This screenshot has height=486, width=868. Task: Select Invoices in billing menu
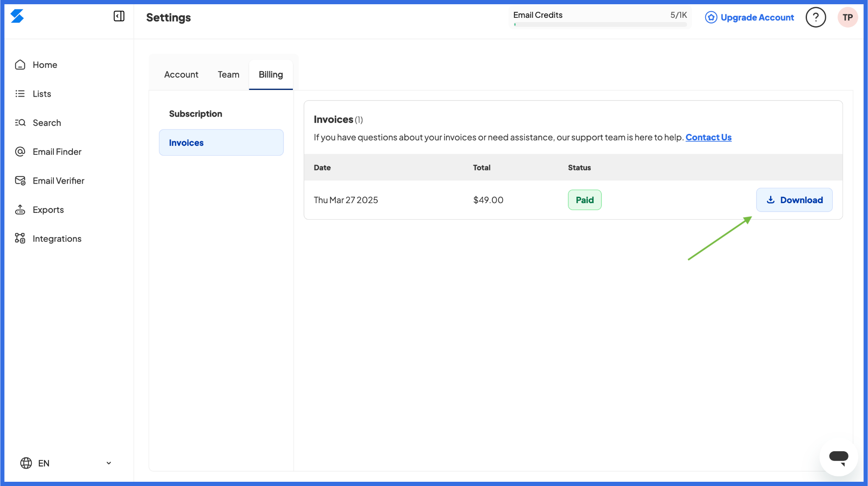[221, 142]
